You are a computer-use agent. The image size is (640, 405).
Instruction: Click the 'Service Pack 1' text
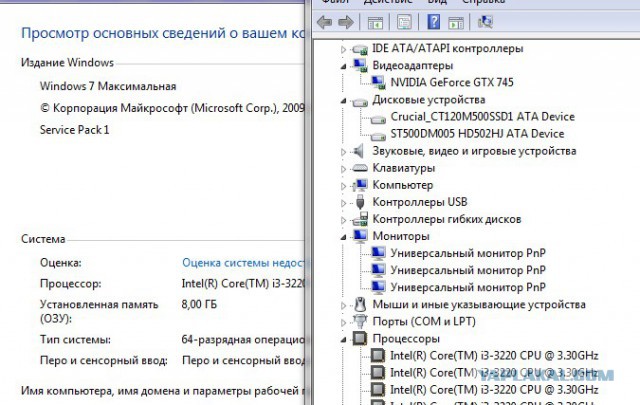click(74, 130)
